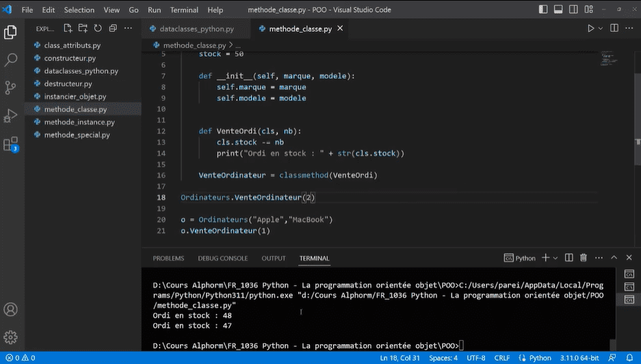The height and width of the screenshot is (364, 641).
Task: Open the Accounts menu
Action: pyautogui.click(x=11, y=309)
